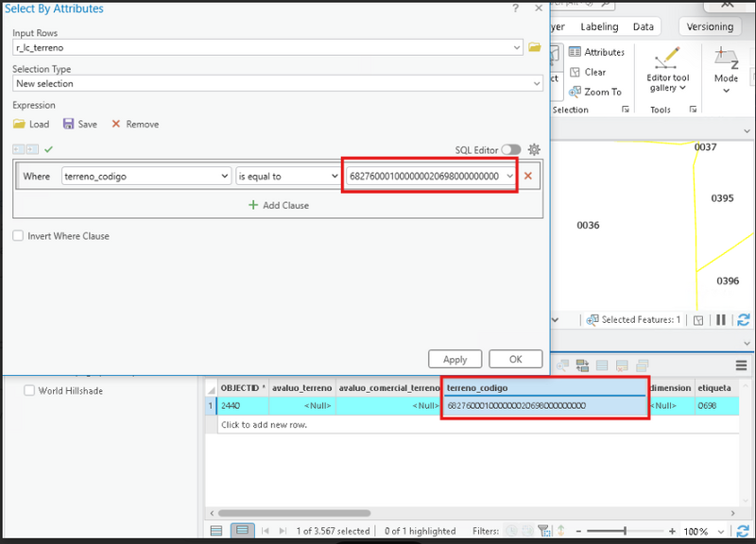
Task: Click the green verify expression checkmark
Action: 48,149
